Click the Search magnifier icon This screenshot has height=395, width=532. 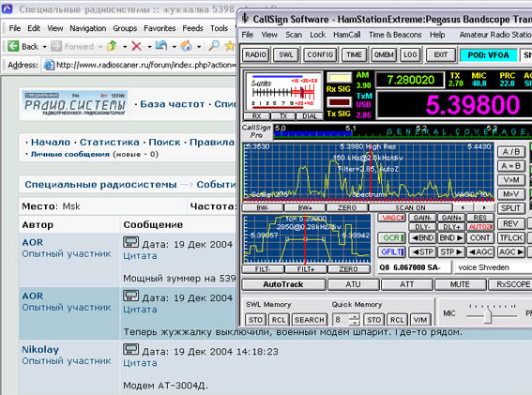[213, 45]
